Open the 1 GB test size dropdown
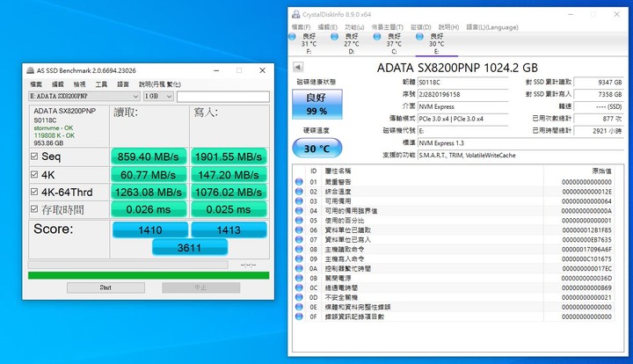Screen dimensions: 633x364 click(x=158, y=96)
